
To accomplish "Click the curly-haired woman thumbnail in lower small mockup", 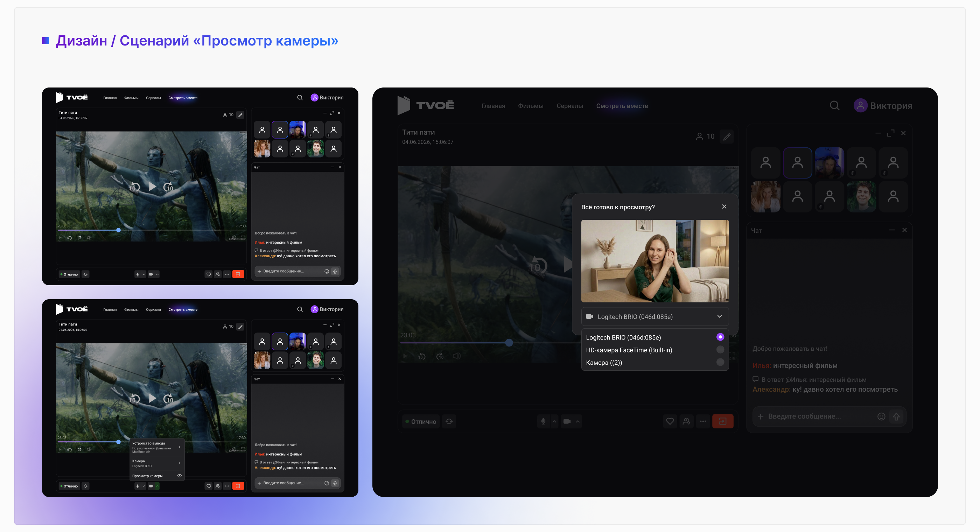I will coord(262,360).
